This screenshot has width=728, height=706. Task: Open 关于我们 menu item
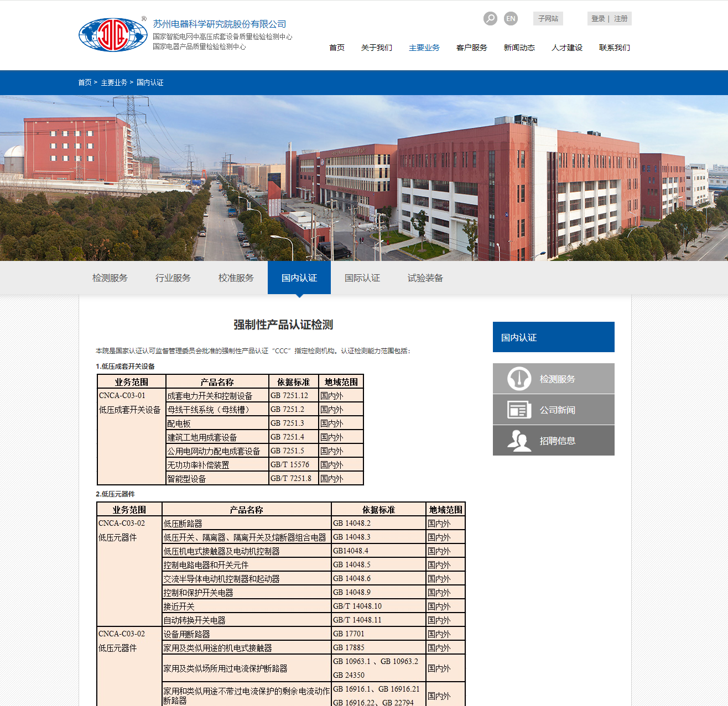(x=377, y=48)
